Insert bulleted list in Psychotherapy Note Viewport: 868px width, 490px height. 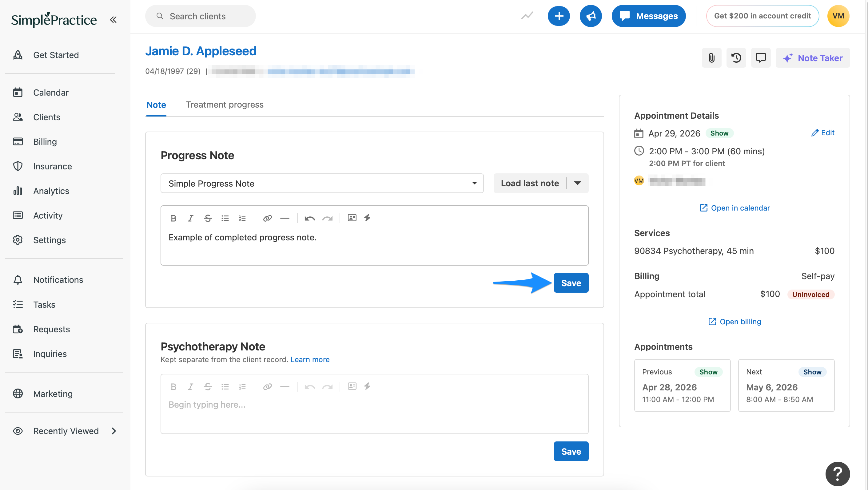pyautogui.click(x=225, y=387)
